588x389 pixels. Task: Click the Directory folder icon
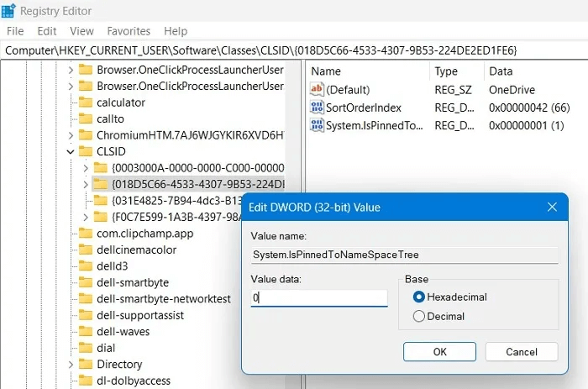(86, 365)
